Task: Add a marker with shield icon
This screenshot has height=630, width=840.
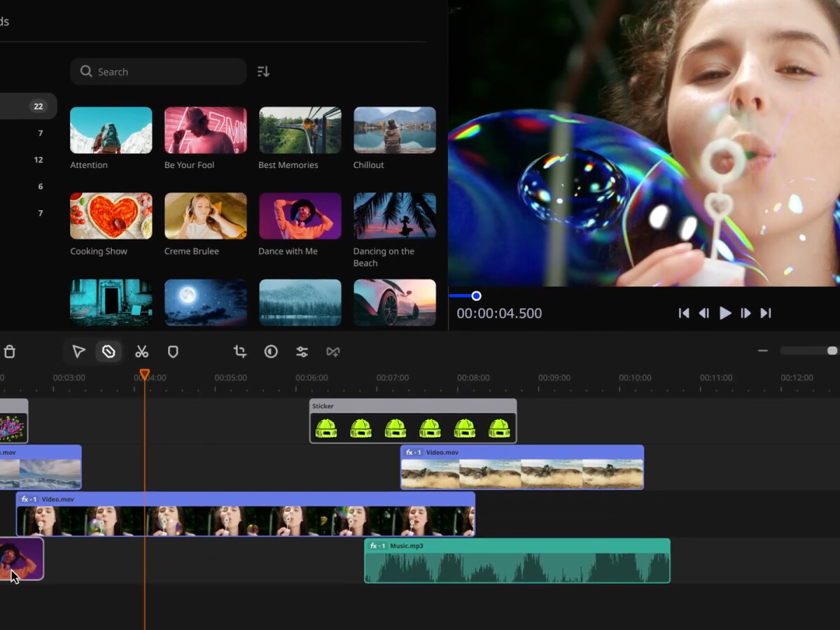Action: pos(173,351)
